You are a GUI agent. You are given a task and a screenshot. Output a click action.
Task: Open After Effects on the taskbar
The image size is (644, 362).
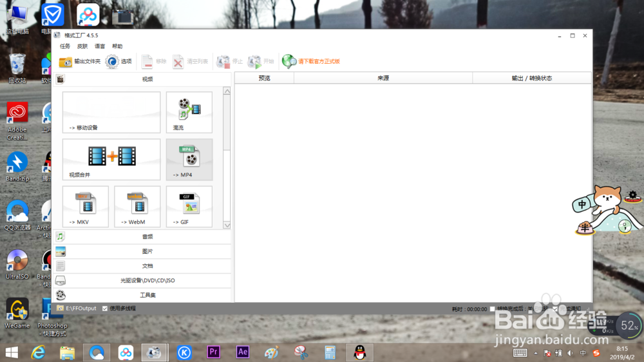coord(242,352)
